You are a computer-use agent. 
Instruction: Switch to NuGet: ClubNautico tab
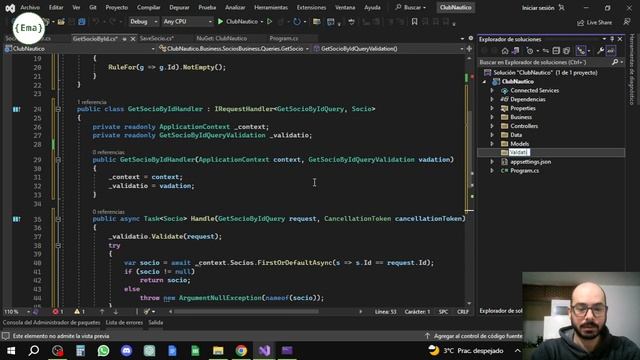222,38
